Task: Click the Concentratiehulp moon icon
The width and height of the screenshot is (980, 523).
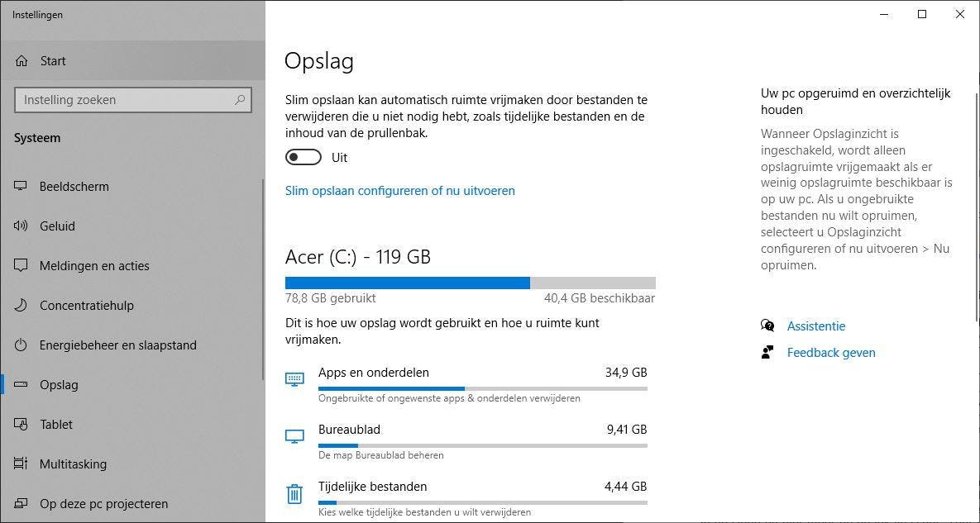Action: (22, 306)
